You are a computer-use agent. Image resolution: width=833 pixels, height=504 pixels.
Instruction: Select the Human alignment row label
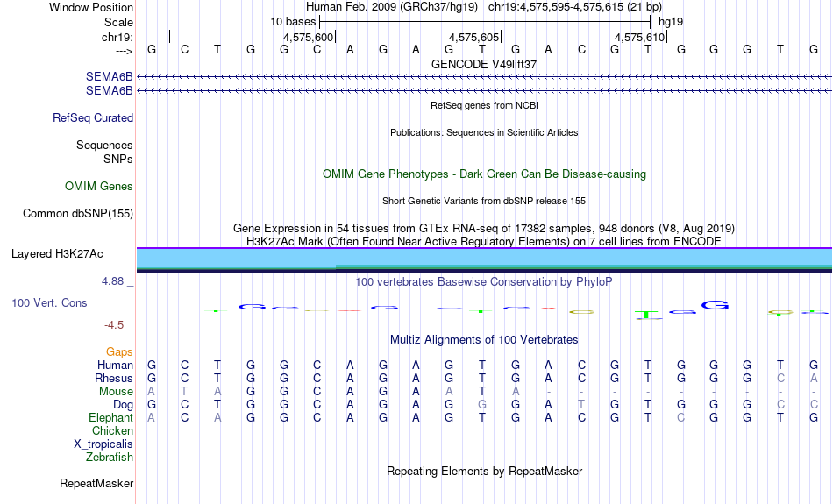pos(115,365)
